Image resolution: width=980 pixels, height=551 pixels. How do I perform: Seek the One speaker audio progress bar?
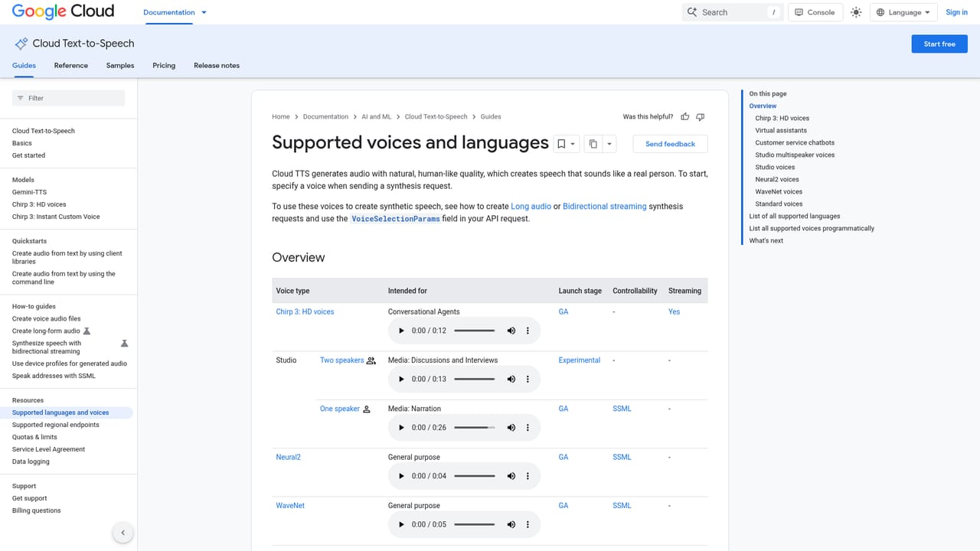click(x=475, y=428)
